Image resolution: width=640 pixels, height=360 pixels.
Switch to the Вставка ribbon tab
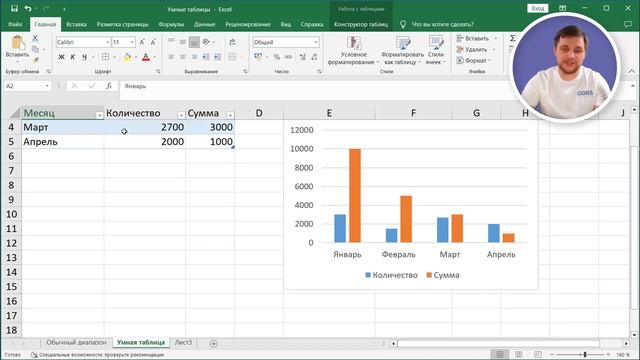[x=76, y=24]
